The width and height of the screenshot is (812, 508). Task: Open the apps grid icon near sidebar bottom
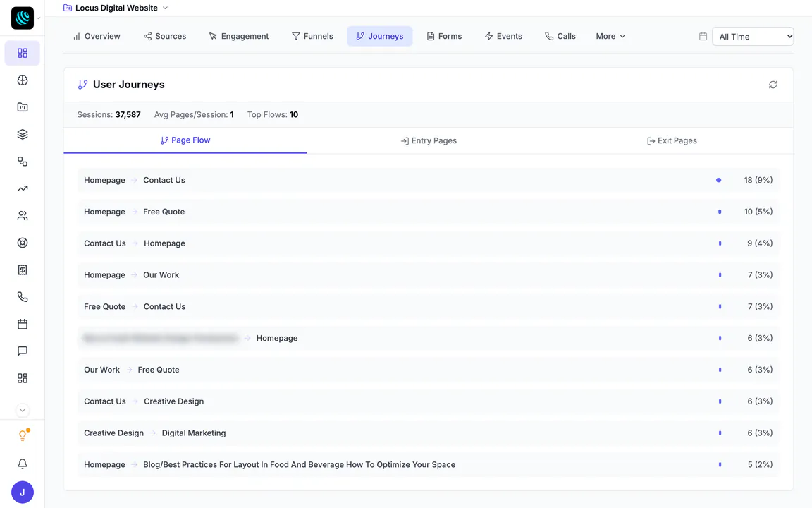[23, 378]
